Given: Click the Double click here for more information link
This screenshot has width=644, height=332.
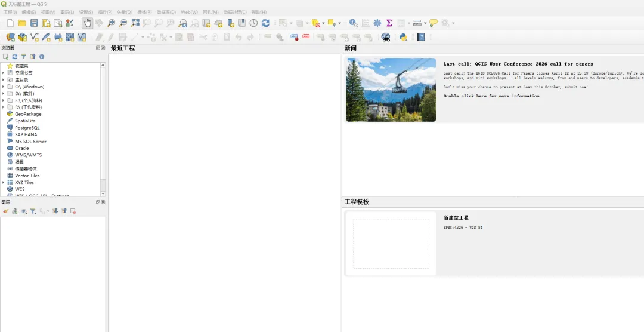Looking at the screenshot, I should pyautogui.click(x=491, y=96).
